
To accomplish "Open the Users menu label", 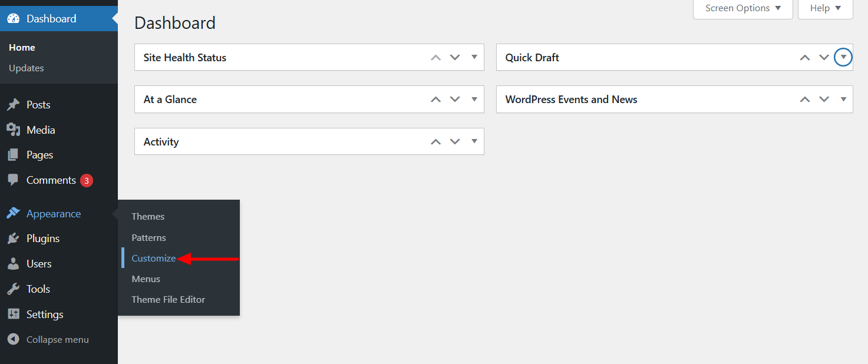I will [x=39, y=264].
